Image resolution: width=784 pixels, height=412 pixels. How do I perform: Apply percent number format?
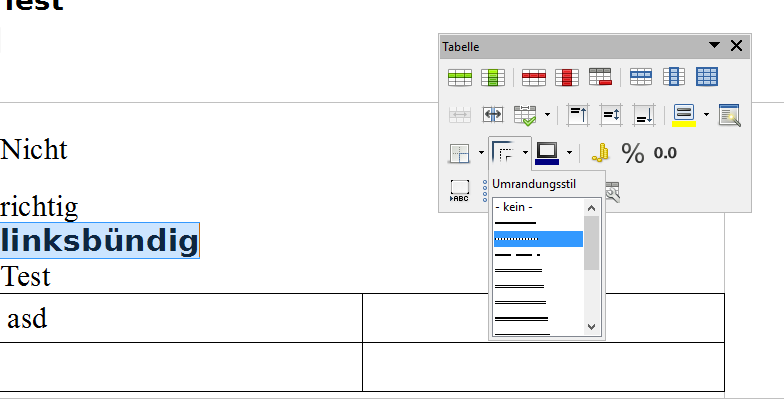coord(633,153)
